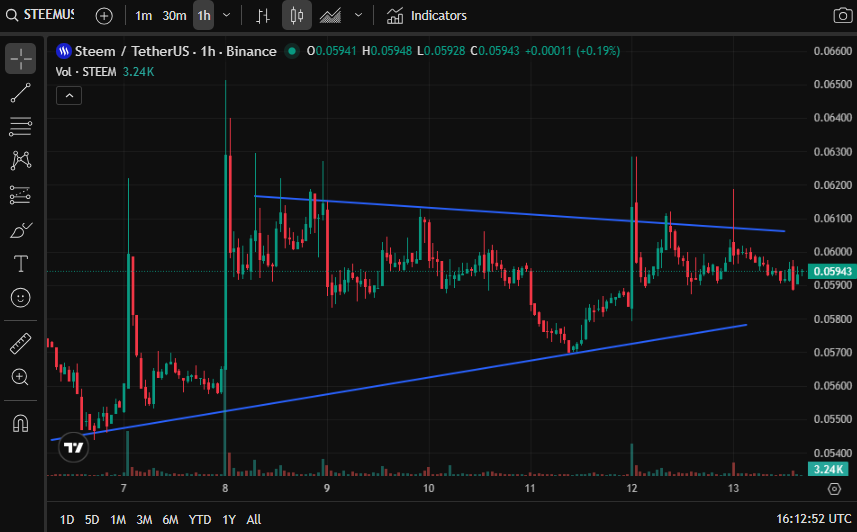857x532 pixels.
Task: Switch to the 30m timeframe
Action: tap(174, 16)
